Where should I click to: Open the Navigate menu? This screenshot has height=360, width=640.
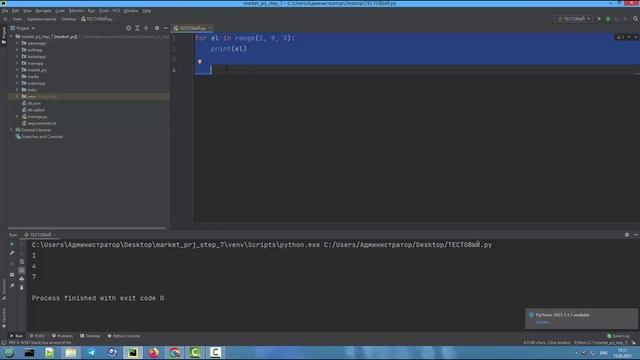tap(43, 11)
